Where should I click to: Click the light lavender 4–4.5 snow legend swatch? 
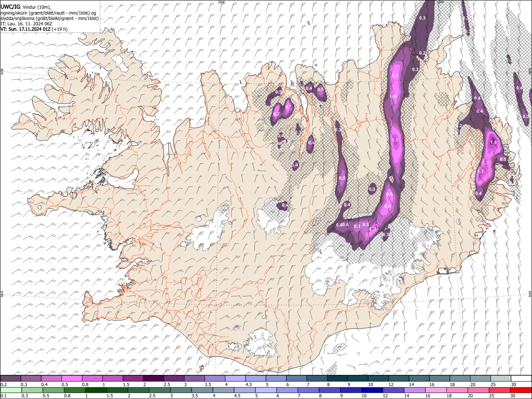(236, 378)
